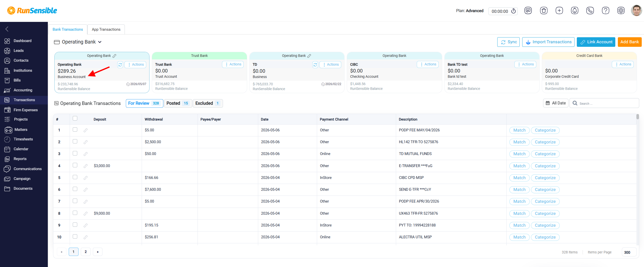Open the trash bin icon in header
This screenshot has height=267, width=644.
(544, 11)
